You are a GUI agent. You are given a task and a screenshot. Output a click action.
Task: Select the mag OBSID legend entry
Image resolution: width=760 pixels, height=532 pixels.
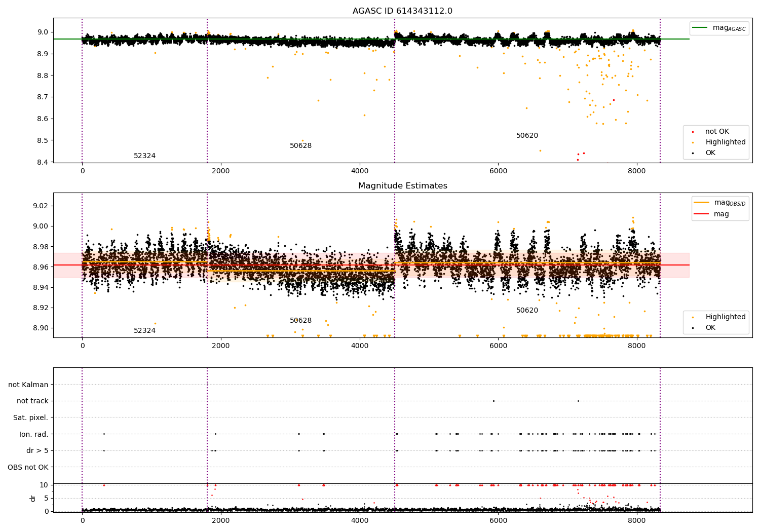pos(720,203)
